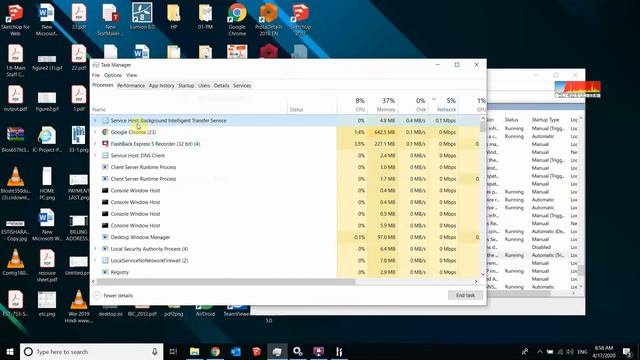Screen dimensions: 640x360
Task: Select the Desktop Window Manager process
Action: pyautogui.click(x=285, y=237)
